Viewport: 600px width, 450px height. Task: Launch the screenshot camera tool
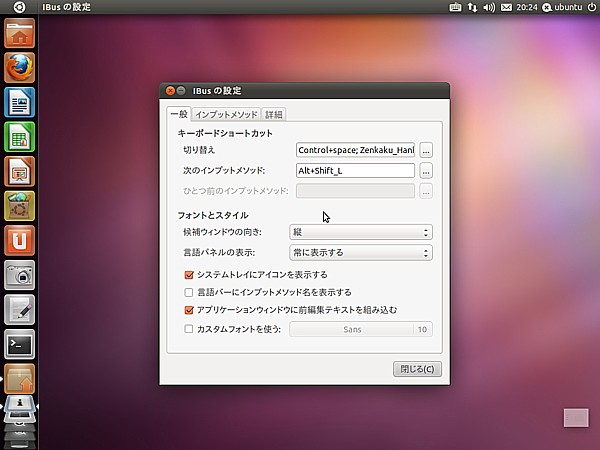coord(20,275)
